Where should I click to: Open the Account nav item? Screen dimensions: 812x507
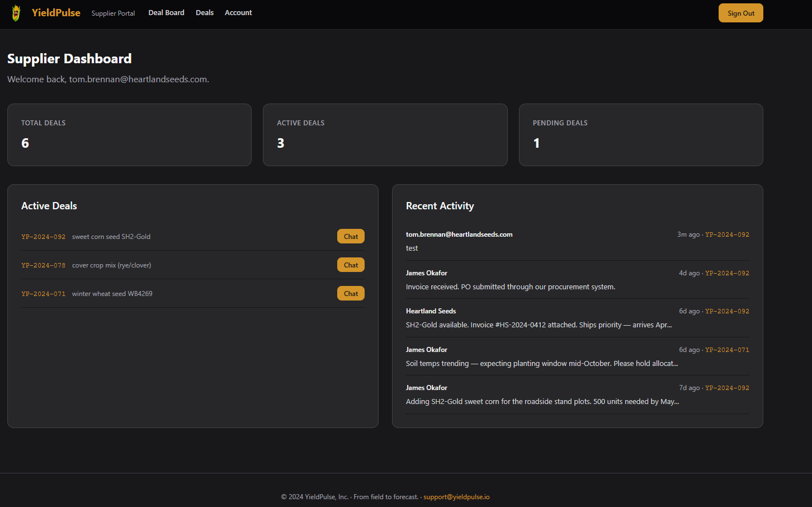tap(238, 13)
